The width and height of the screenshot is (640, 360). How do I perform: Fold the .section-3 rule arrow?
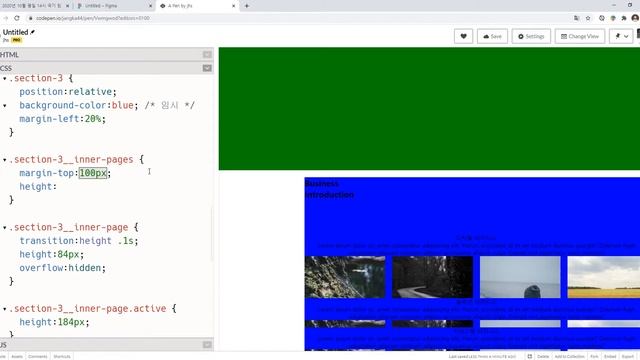[4, 78]
